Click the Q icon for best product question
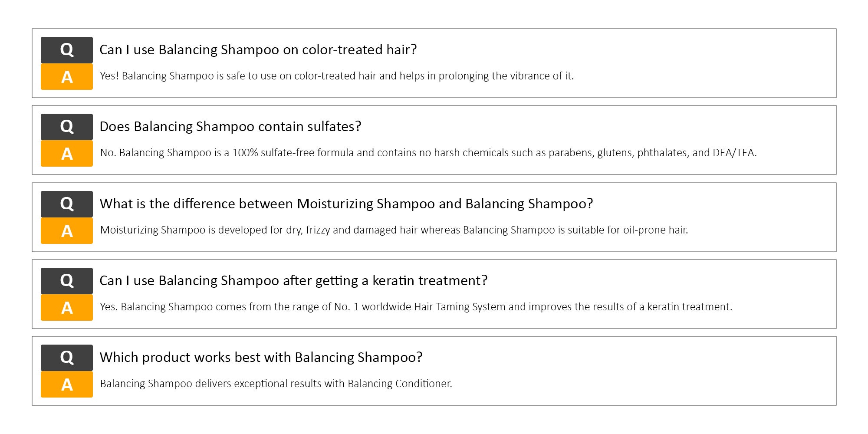868x434 pixels. pos(67,358)
